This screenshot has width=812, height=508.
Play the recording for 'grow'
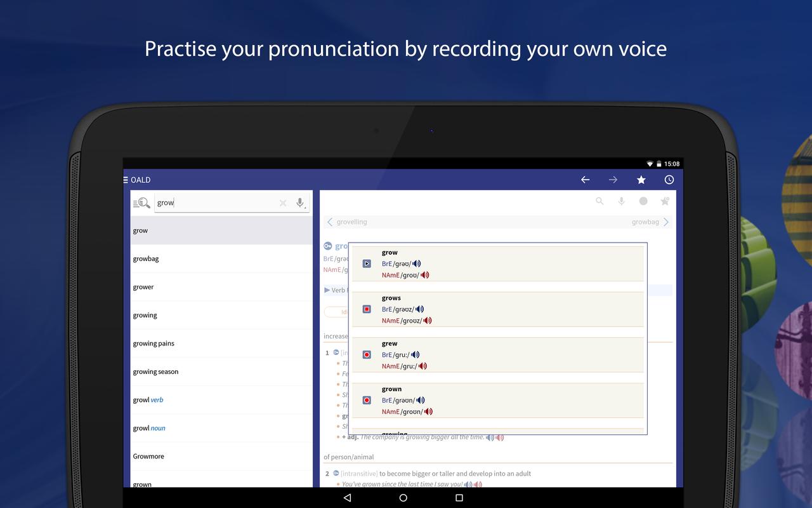coord(367,264)
